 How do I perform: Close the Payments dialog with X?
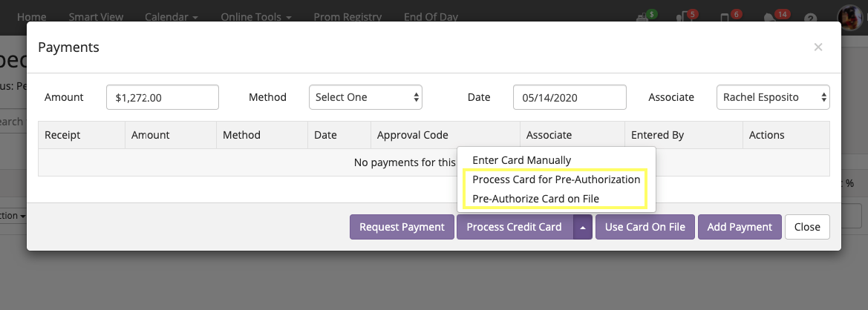818,47
